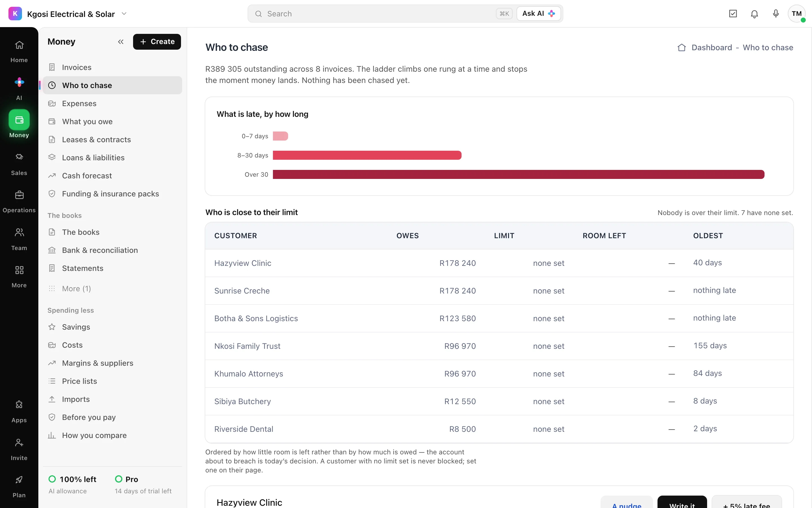Viewport: 812px width, 508px height.
Task: Activate the microphone icon
Action: pyautogui.click(x=776, y=14)
